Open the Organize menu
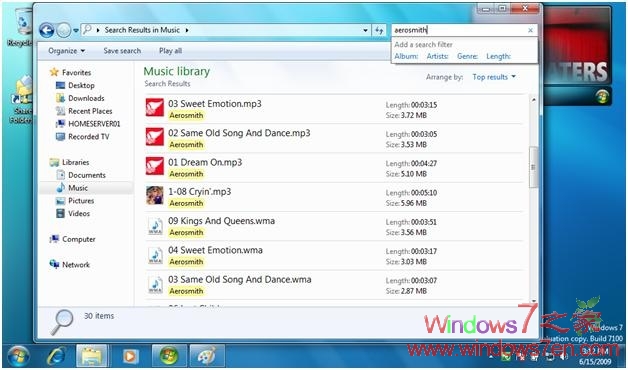Viewport: 628px width, 370px height. [x=66, y=51]
